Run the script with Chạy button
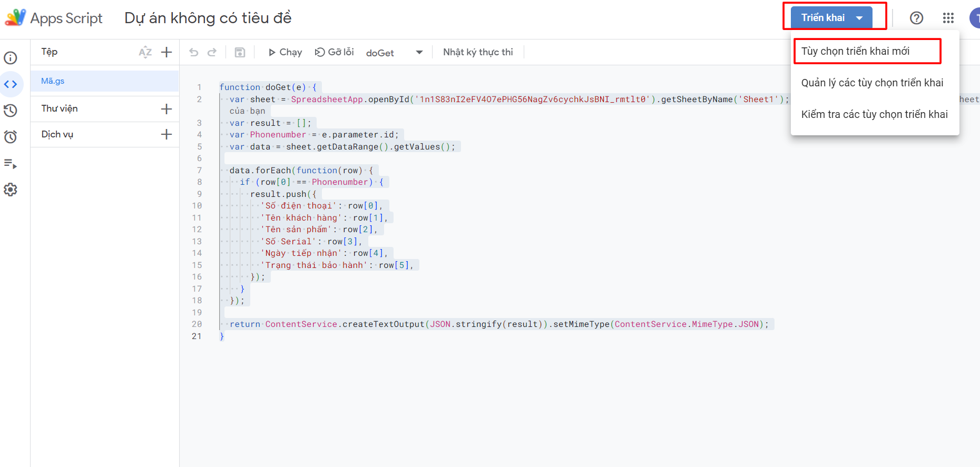 point(285,52)
